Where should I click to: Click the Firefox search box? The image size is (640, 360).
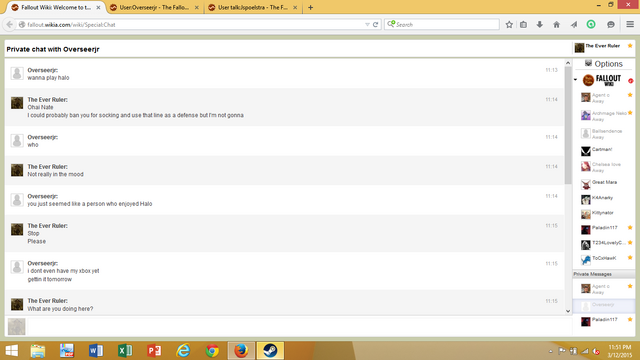442,24
